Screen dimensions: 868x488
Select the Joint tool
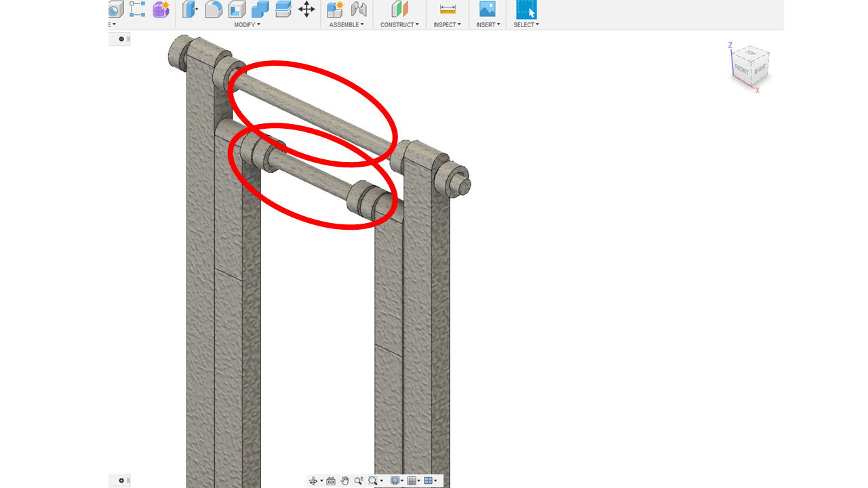click(359, 9)
